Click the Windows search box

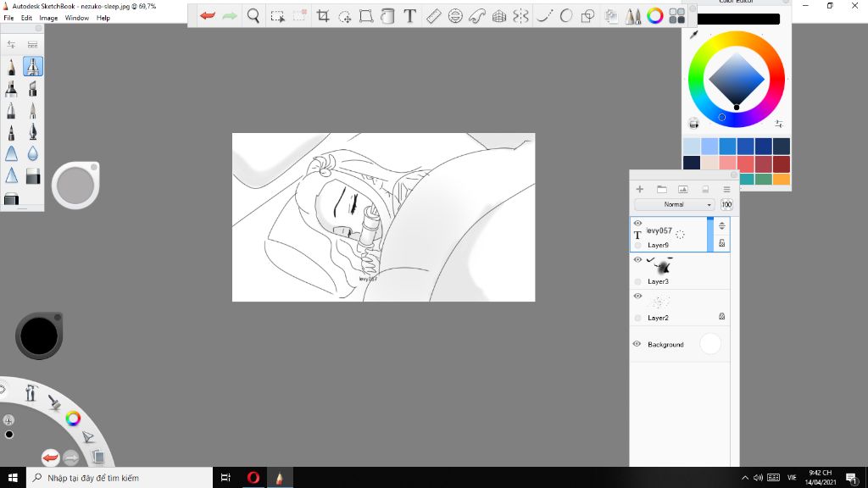pyautogui.click(x=120, y=478)
